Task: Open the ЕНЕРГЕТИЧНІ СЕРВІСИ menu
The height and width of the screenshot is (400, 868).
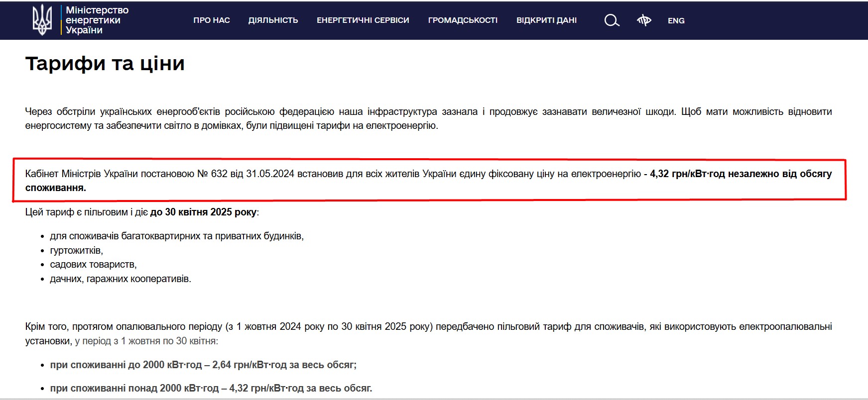Action: pyautogui.click(x=363, y=20)
